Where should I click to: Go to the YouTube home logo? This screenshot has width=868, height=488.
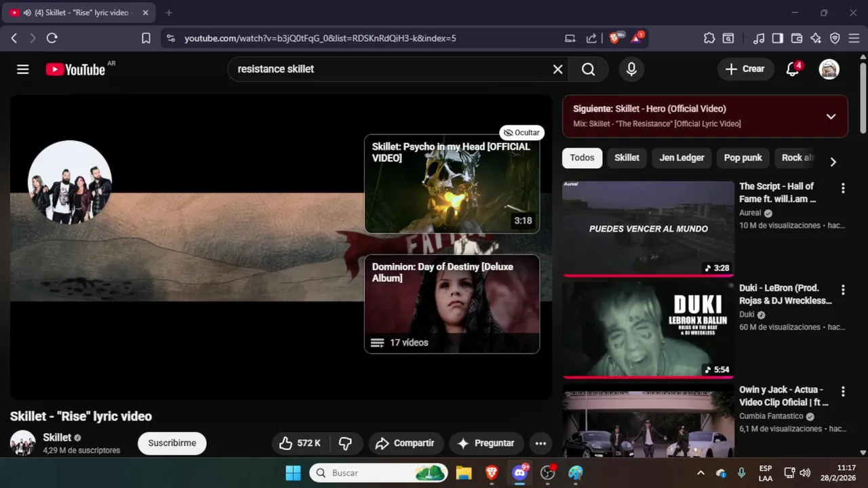pos(76,69)
